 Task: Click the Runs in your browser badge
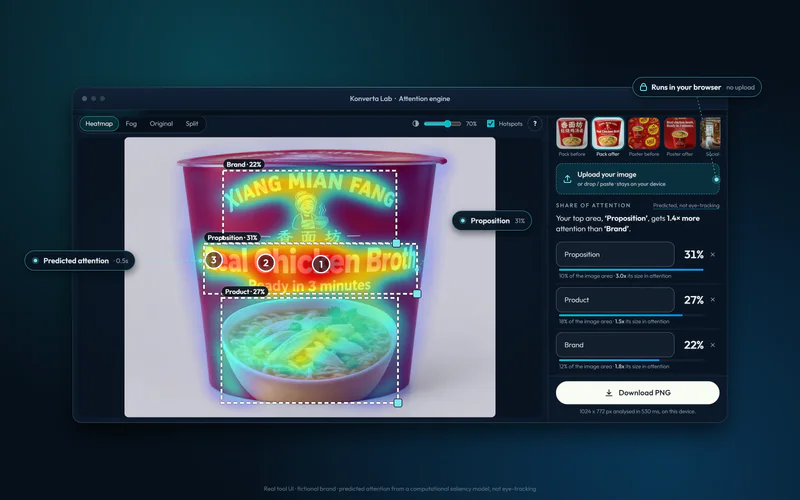click(697, 87)
